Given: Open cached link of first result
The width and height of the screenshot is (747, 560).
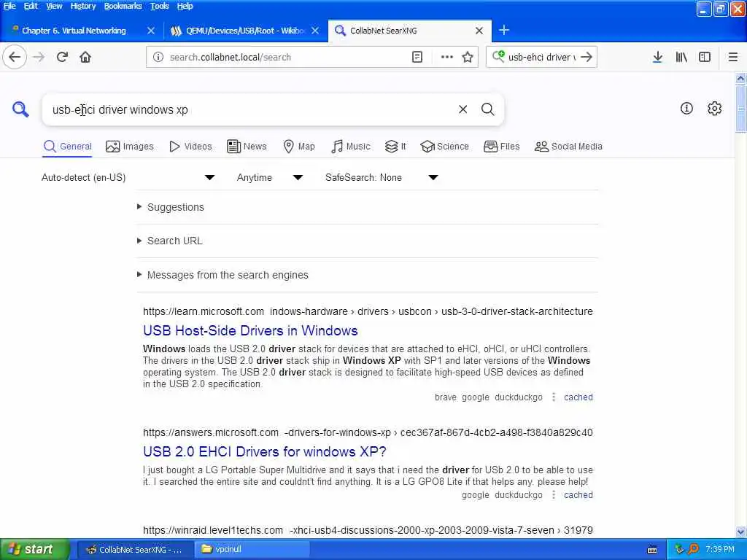Looking at the screenshot, I should [x=578, y=397].
